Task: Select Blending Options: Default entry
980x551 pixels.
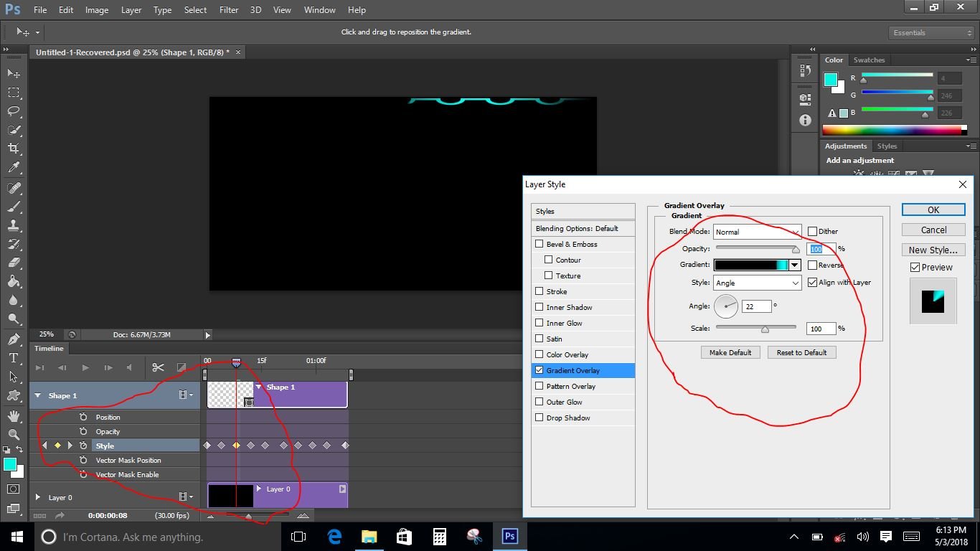Action: click(x=583, y=228)
